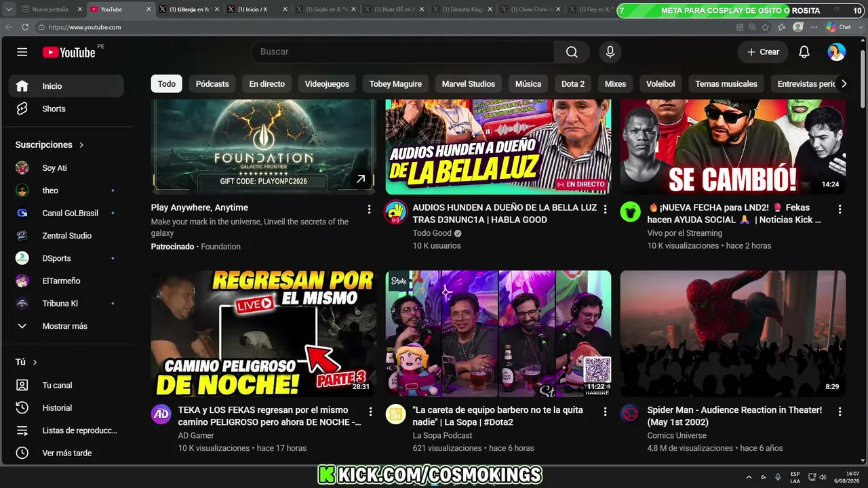This screenshot has width=868, height=488.
Task: Show more category chips with the right arrow
Action: point(844,84)
